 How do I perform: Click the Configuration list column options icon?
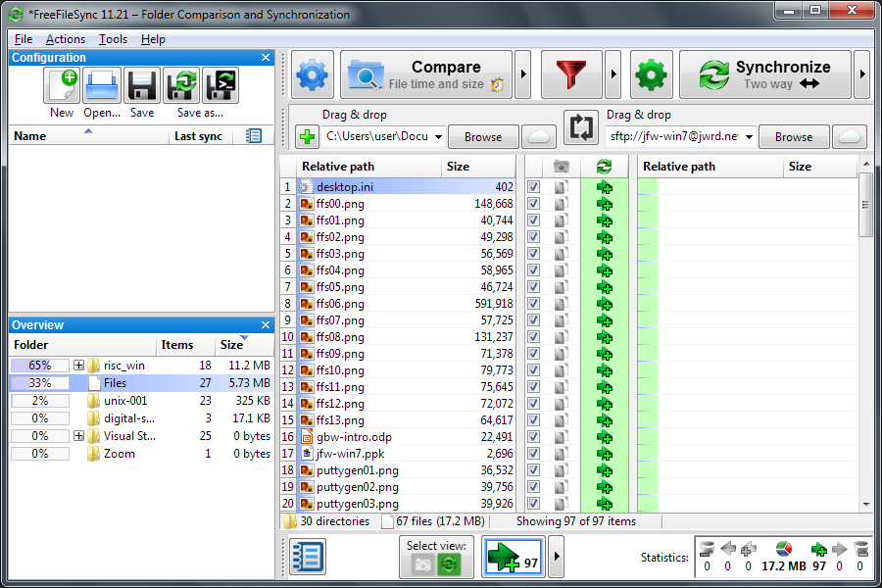(x=254, y=135)
